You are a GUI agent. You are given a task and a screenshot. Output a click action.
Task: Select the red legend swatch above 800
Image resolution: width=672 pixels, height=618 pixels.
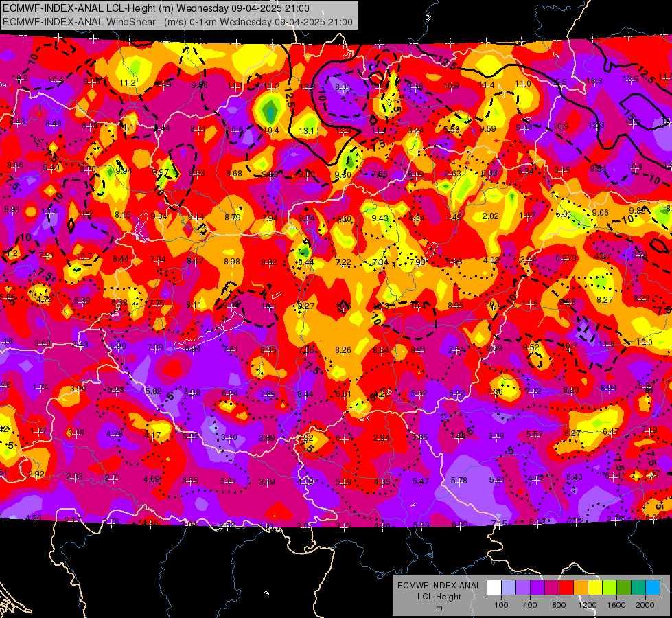point(566,587)
